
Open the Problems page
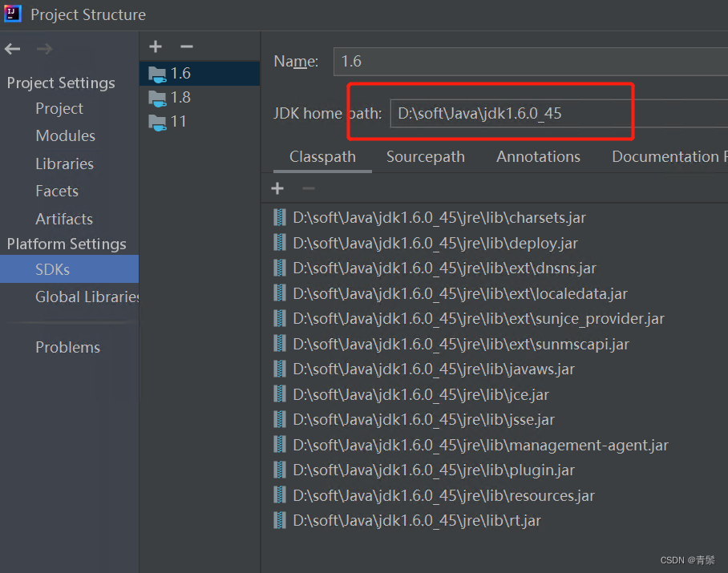point(68,348)
